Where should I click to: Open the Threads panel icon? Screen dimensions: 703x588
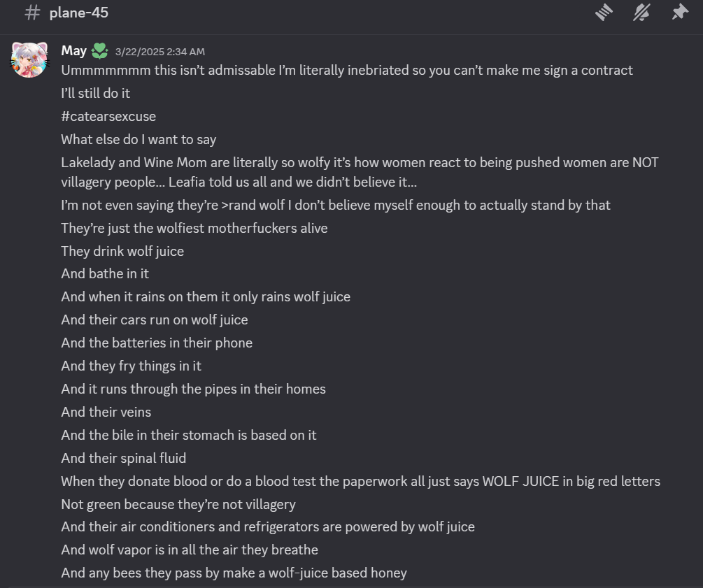tap(604, 13)
